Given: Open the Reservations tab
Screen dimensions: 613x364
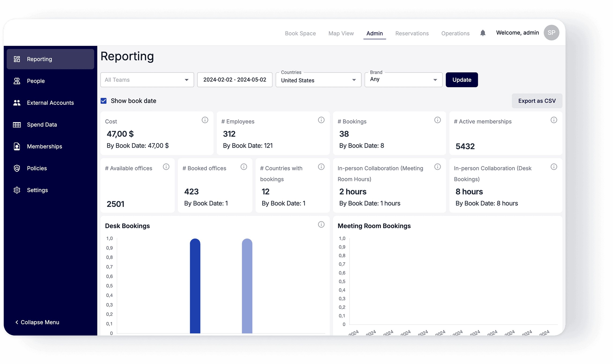Looking at the screenshot, I should (412, 33).
